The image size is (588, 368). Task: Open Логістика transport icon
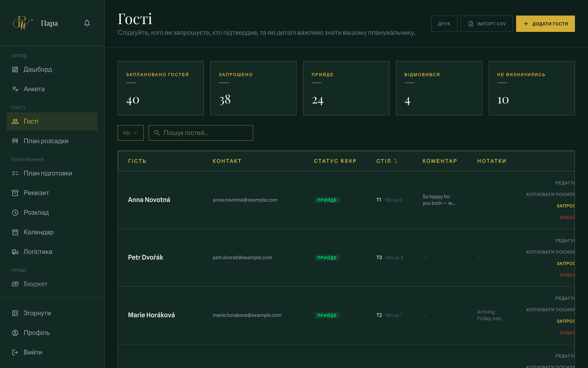pos(15,252)
